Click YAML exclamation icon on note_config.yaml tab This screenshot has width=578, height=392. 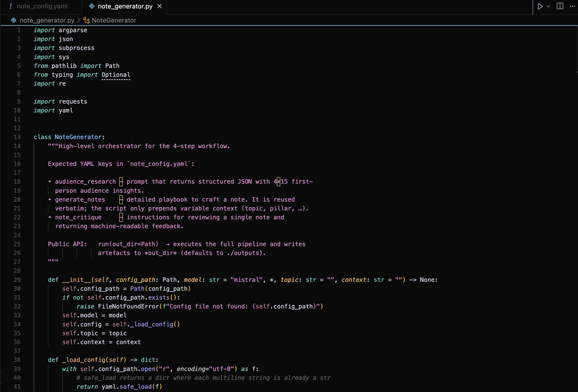pos(11,6)
